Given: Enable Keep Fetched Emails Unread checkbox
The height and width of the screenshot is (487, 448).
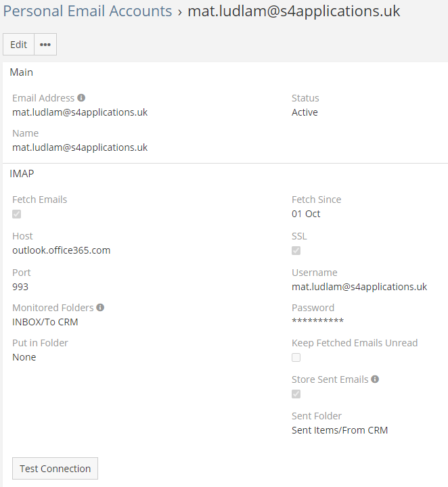Looking at the screenshot, I should tap(296, 358).
